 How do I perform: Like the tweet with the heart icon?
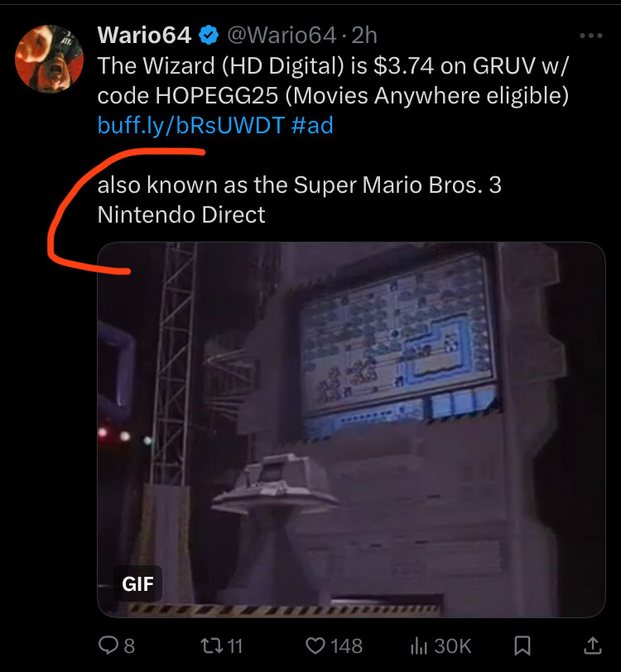point(315,646)
